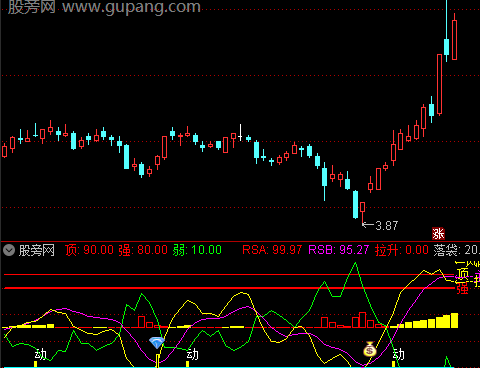
Task: Select the 落袋 indicator value
Action: (457, 250)
